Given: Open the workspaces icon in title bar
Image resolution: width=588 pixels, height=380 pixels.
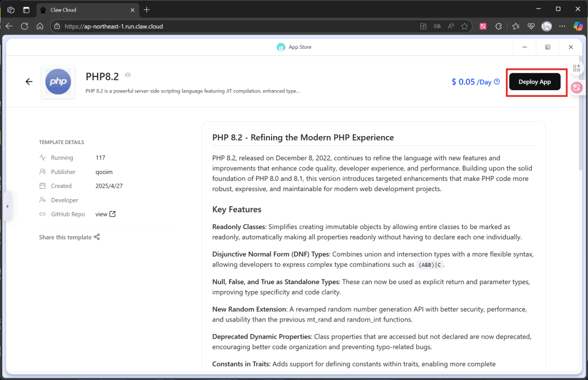Looking at the screenshot, I should 11,10.
